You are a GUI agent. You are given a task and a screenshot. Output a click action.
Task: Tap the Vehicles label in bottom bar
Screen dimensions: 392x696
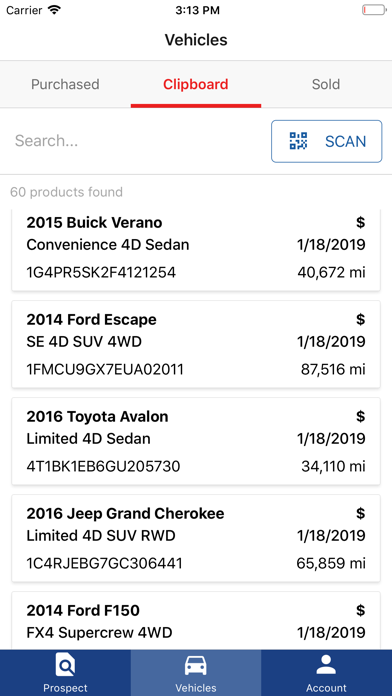(x=196, y=688)
